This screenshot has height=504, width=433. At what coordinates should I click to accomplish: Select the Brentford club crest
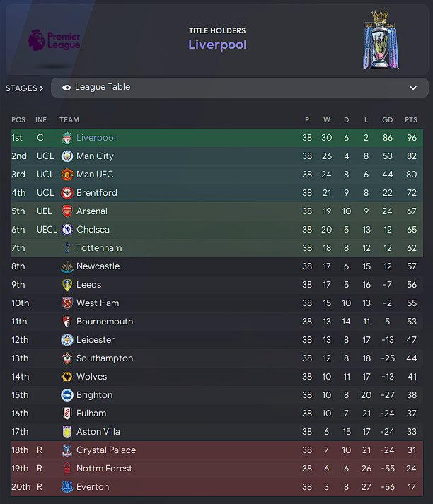[67, 193]
